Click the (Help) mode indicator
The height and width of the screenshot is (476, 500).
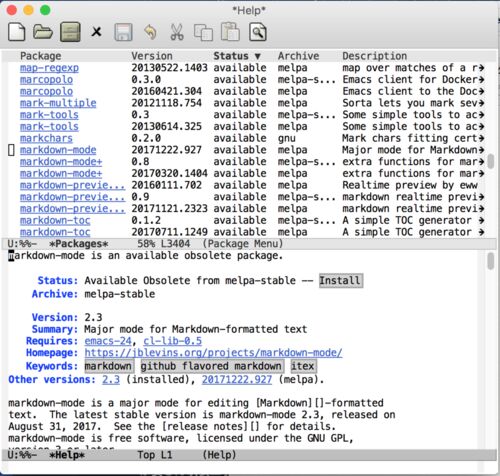click(219, 455)
